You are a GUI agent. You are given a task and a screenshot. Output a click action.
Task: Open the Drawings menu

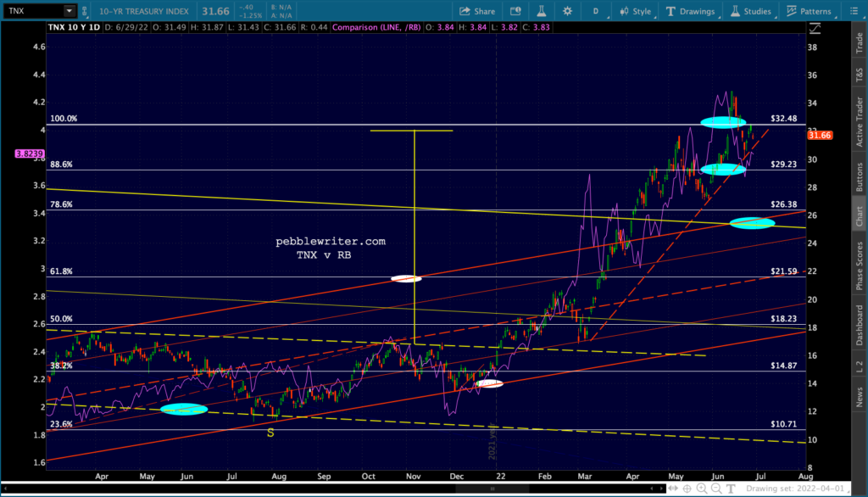click(690, 11)
